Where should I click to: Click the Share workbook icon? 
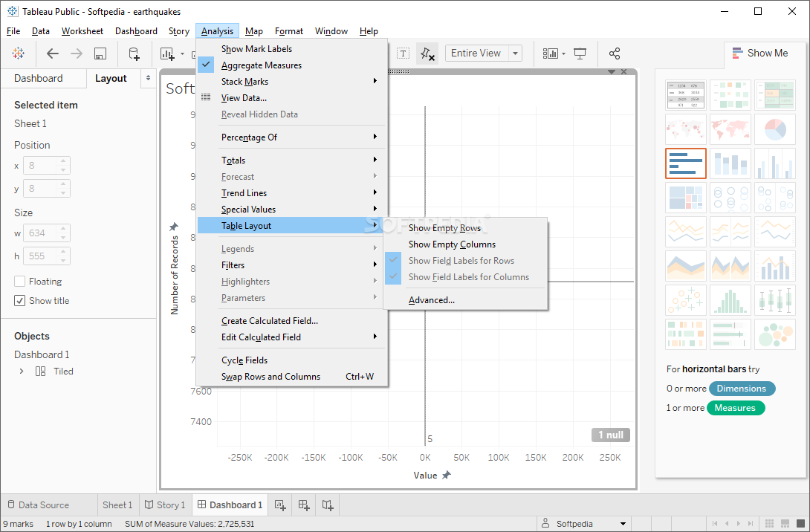(615, 53)
